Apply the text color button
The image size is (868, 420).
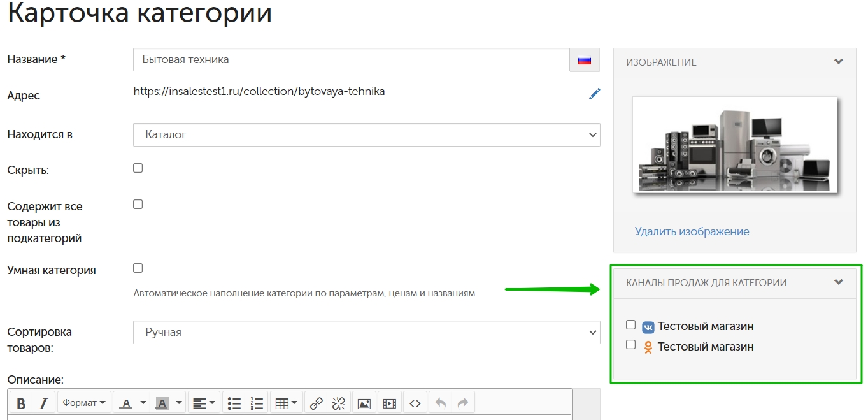point(126,403)
